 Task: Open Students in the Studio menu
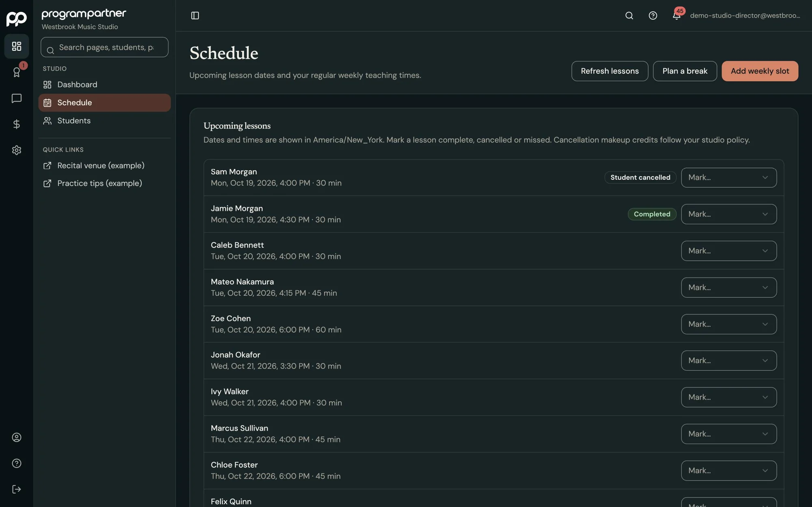click(104, 121)
